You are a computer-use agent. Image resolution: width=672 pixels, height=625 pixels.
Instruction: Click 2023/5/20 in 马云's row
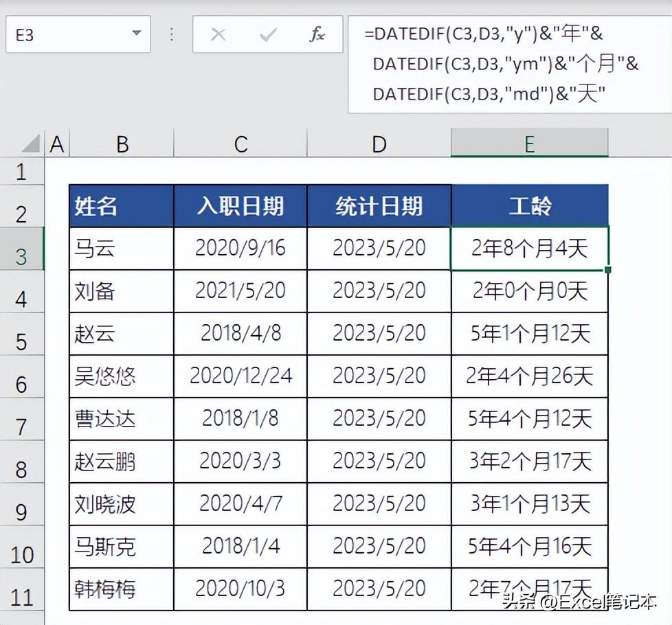point(379,249)
